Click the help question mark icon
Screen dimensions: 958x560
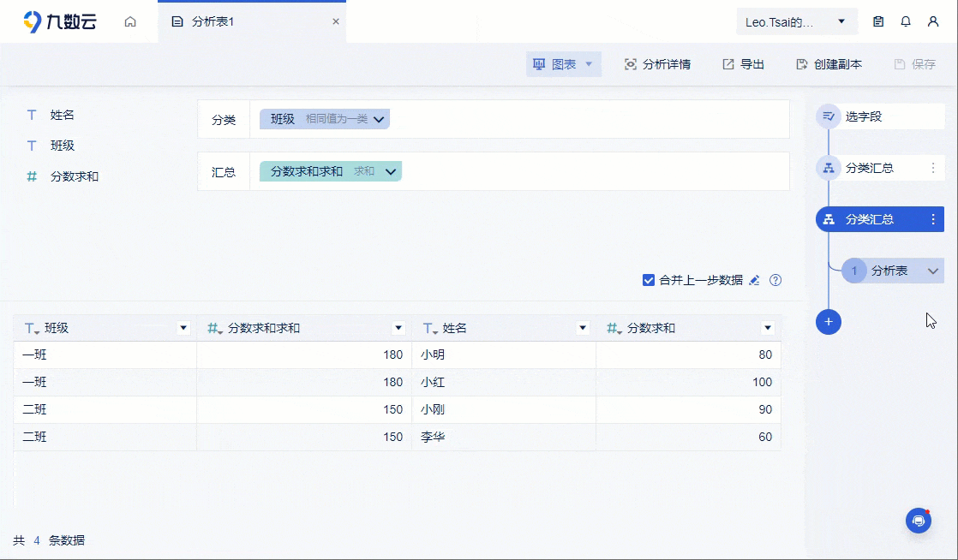pos(775,280)
